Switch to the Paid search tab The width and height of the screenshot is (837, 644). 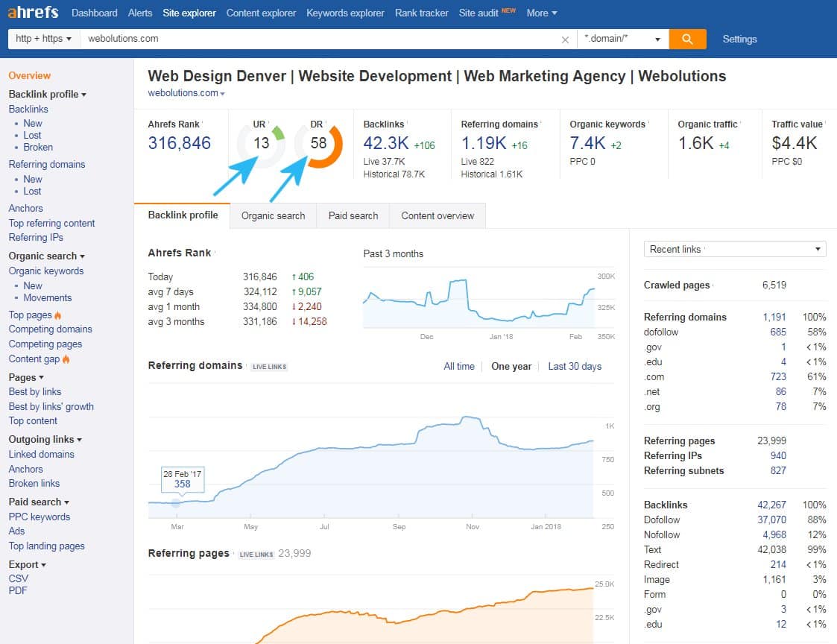click(353, 215)
